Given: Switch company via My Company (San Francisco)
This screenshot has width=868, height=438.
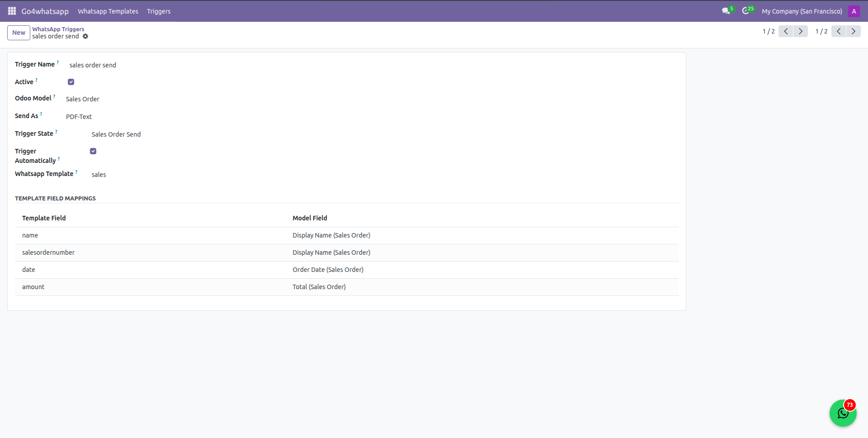Looking at the screenshot, I should click(802, 11).
